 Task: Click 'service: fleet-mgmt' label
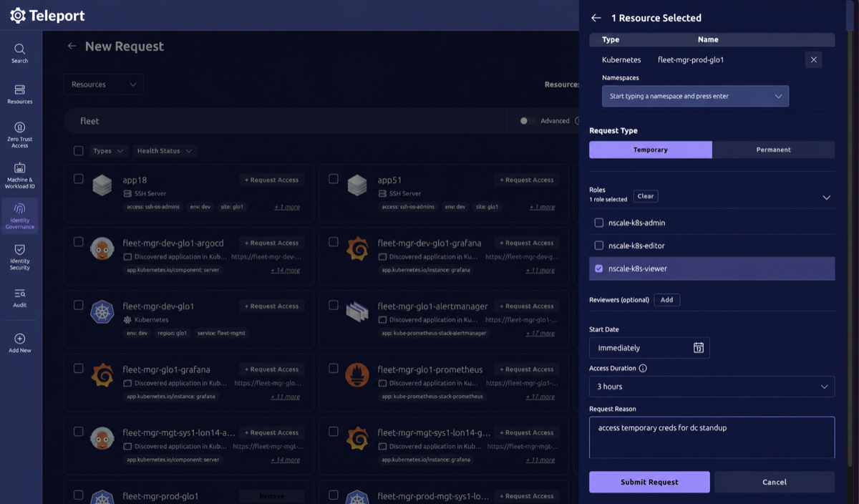[221, 333]
